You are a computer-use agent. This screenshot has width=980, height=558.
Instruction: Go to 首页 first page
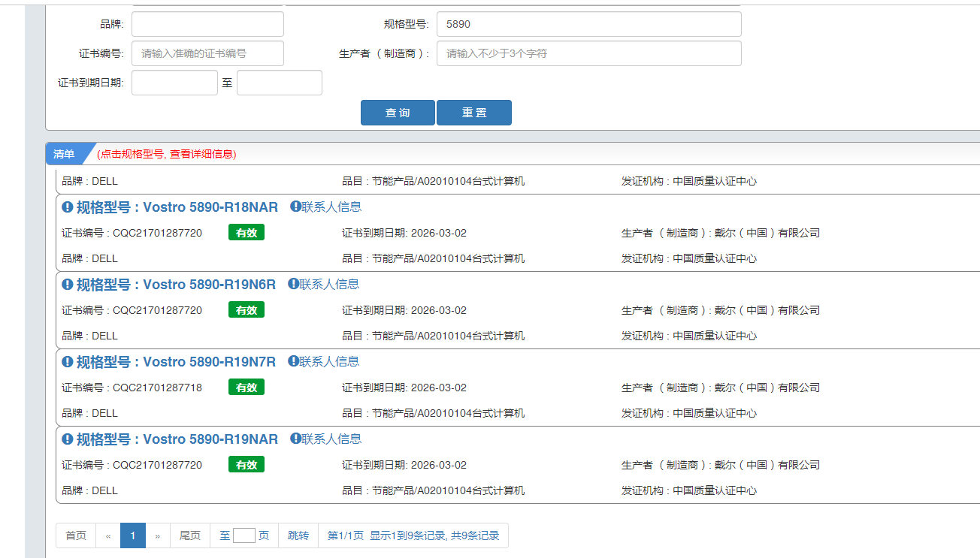[76, 535]
